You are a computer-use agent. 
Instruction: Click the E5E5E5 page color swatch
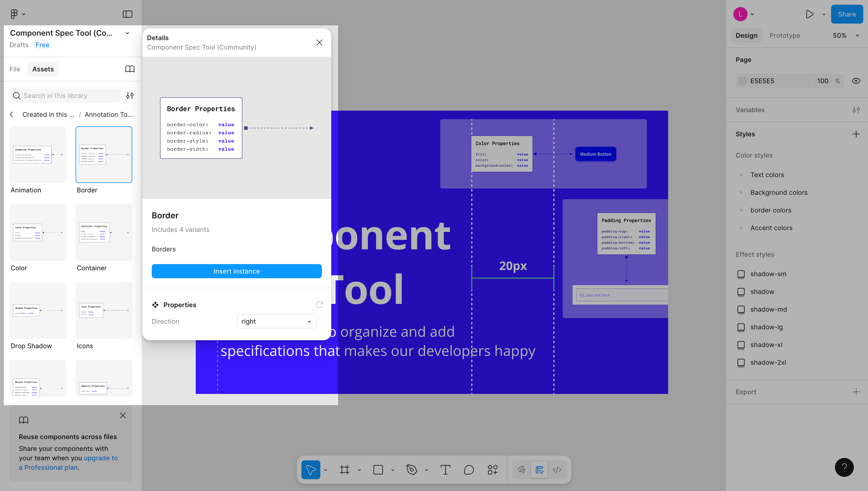coord(743,81)
